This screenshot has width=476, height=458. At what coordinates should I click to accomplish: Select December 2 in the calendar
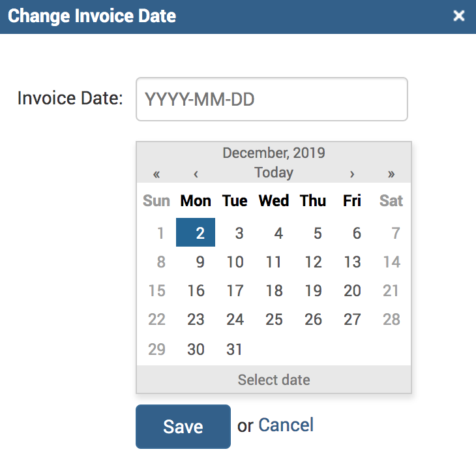click(x=196, y=233)
